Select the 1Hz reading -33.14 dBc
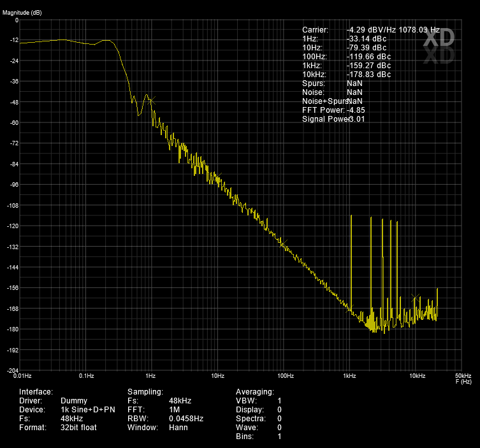Screen dimensions: 480x448 pos(367,39)
